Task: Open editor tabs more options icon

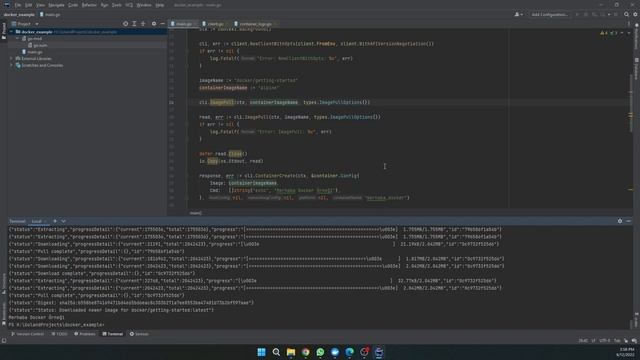Action: pos(629,24)
